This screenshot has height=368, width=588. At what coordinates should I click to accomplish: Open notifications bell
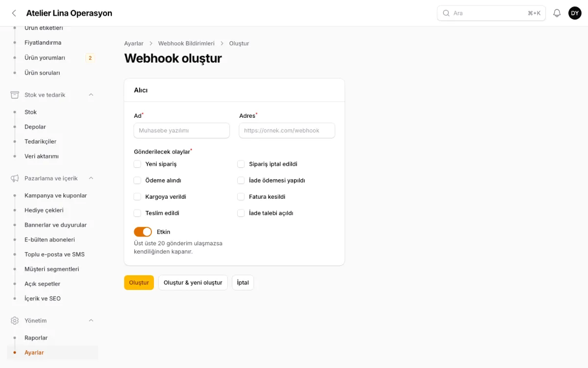click(x=557, y=13)
